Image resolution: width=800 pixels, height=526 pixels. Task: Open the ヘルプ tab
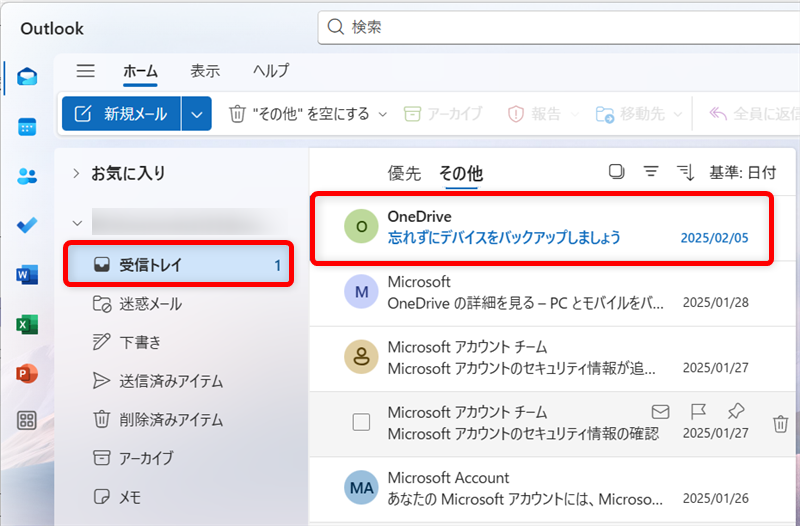271,71
